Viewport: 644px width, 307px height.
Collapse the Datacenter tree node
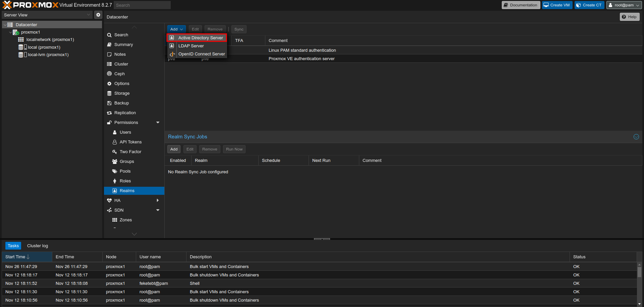(x=5, y=25)
